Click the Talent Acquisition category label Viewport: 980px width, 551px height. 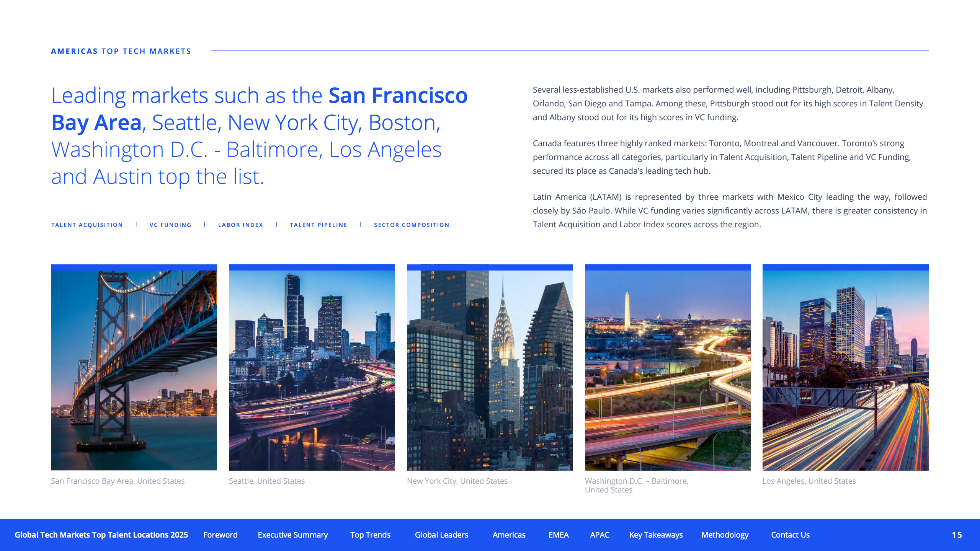tap(87, 225)
